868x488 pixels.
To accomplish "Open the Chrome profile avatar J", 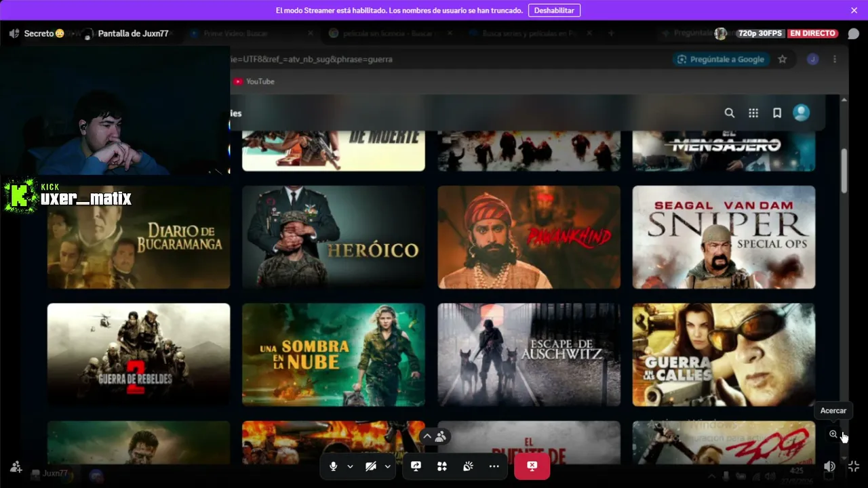I will 812,59.
